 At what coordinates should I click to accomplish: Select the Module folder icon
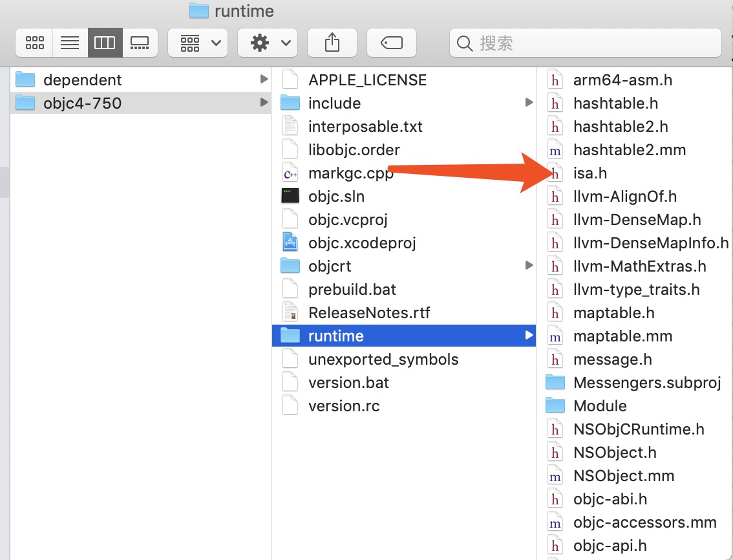tap(555, 405)
